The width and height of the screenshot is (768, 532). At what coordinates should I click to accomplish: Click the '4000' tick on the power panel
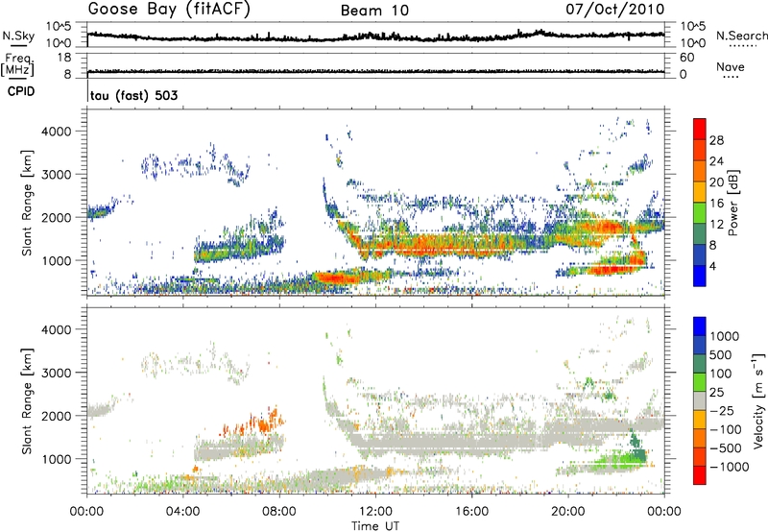click(x=56, y=132)
